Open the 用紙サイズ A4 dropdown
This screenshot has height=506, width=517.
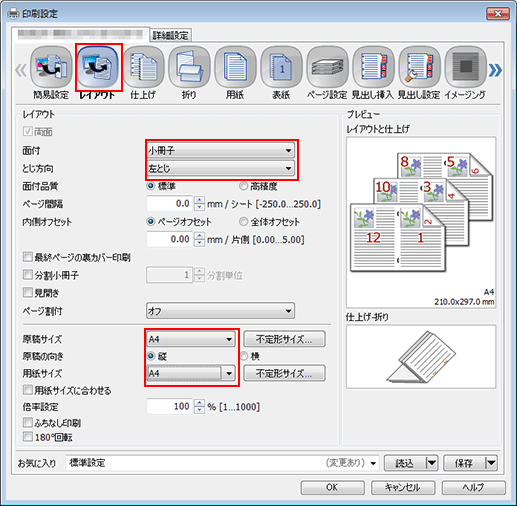pyautogui.click(x=191, y=373)
